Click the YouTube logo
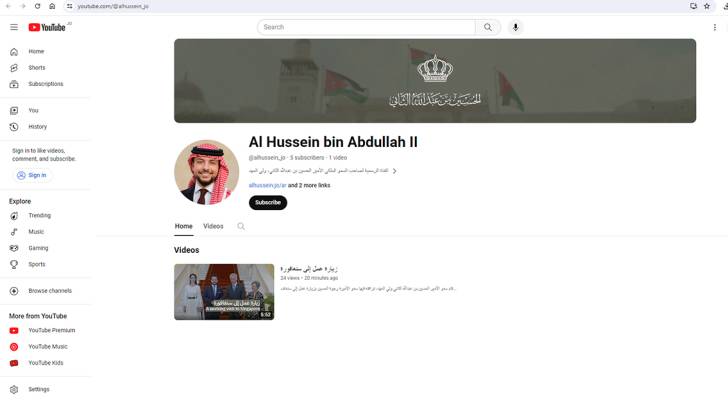 click(47, 27)
